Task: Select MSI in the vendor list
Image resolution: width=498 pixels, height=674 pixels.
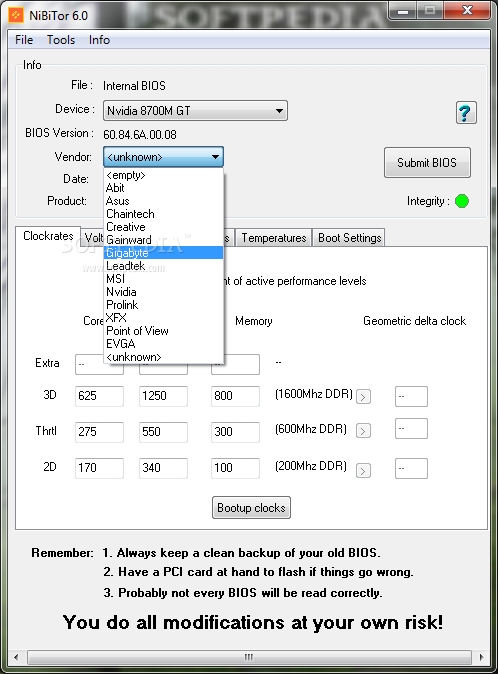Action: (x=163, y=279)
